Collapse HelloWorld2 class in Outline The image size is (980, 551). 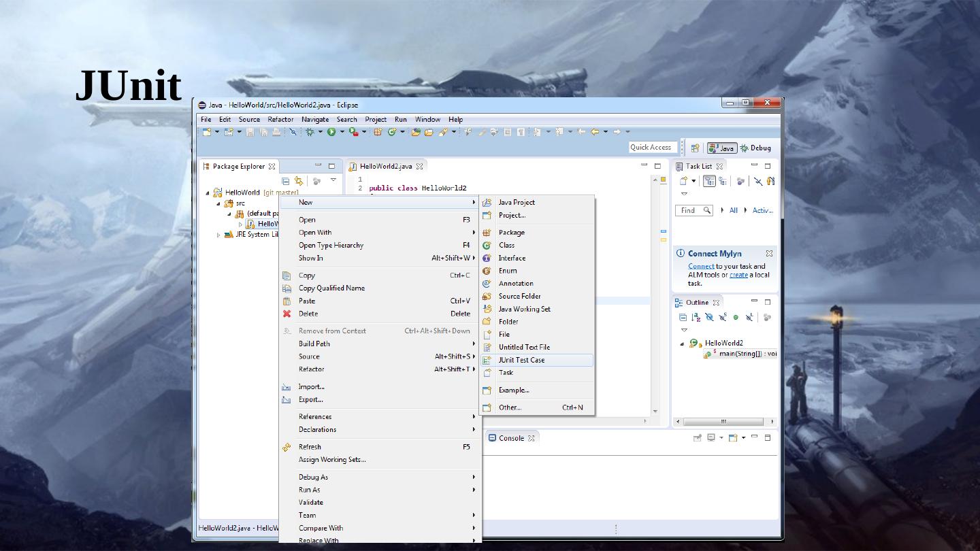tap(683, 344)
